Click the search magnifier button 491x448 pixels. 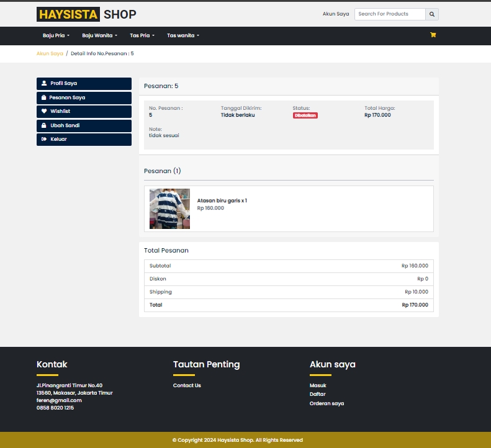(432, 14)
